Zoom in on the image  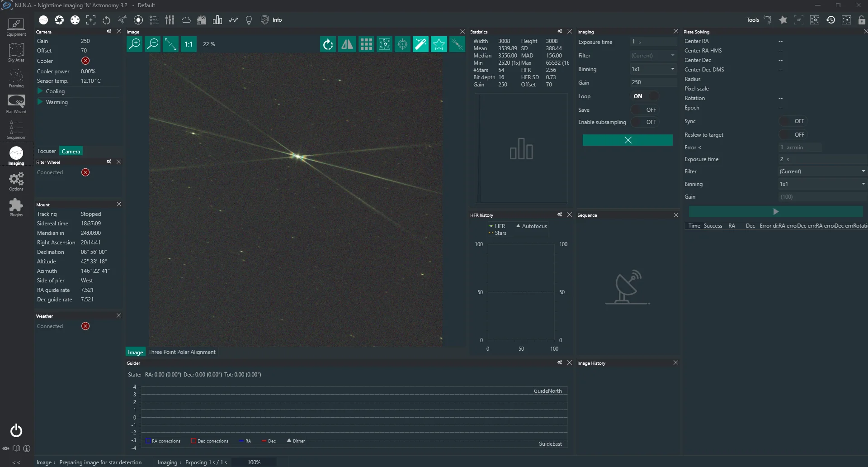click(x=134, y=44)
